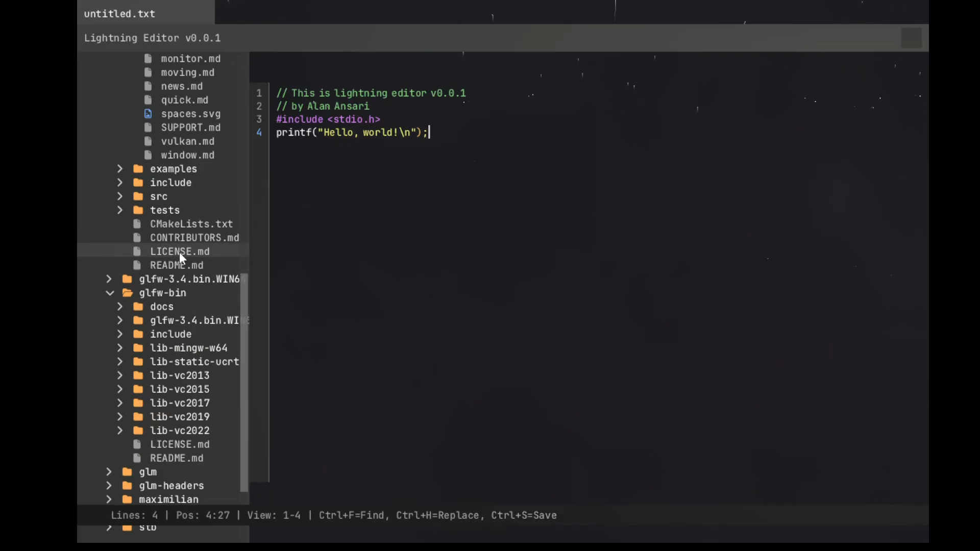Click the folder icon next to docs
Image resolution: width=980 pixels, height=551 pixels.
tap(138, 307)
